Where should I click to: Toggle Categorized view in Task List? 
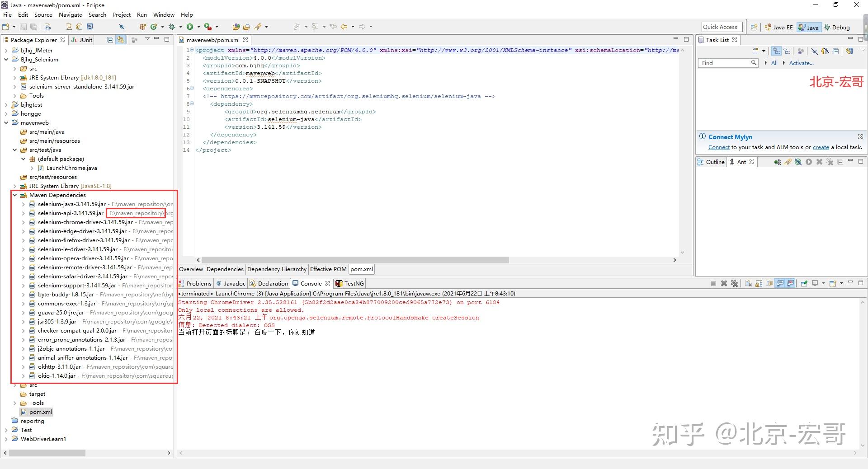(x=777, y=51)
